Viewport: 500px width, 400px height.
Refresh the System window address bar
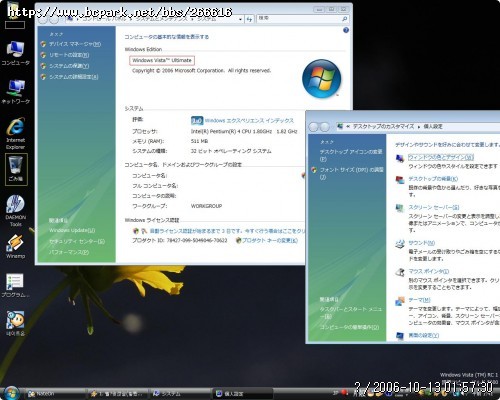pos(249,20)
